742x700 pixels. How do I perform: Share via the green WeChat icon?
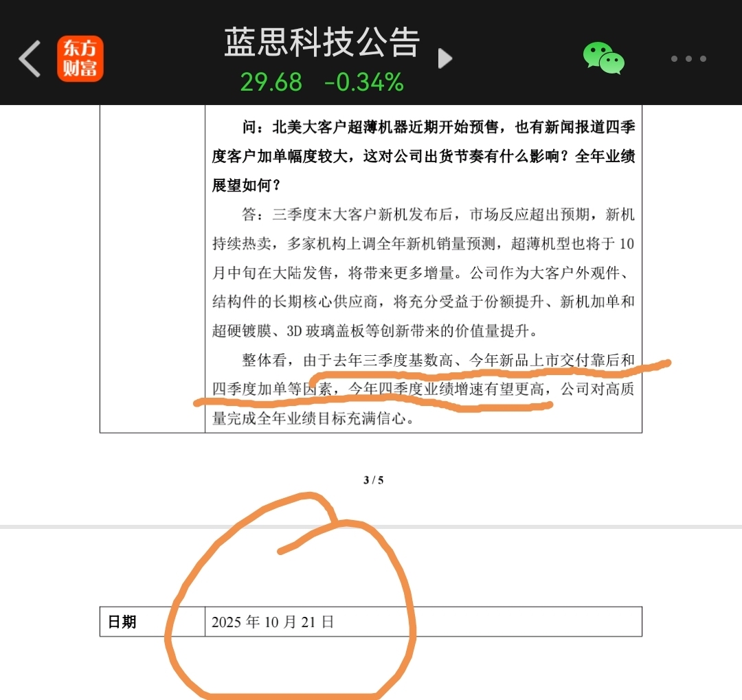pos(603,58)
